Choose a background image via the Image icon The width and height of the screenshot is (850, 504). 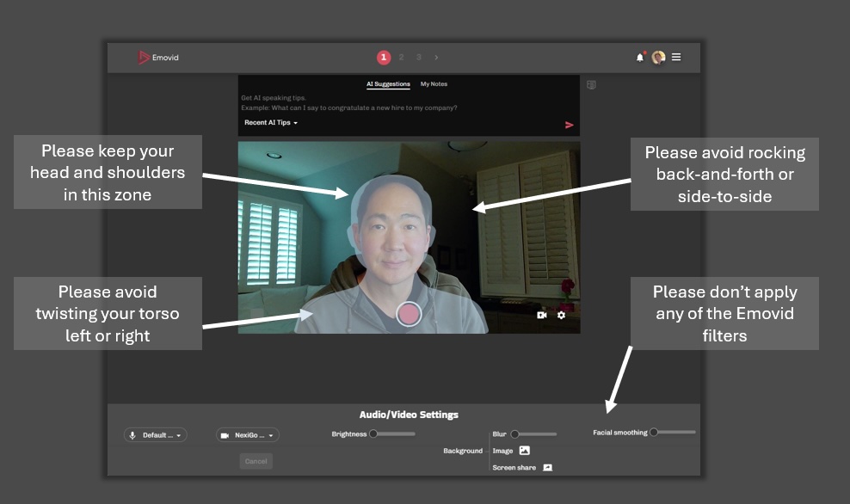coord(524,451)
